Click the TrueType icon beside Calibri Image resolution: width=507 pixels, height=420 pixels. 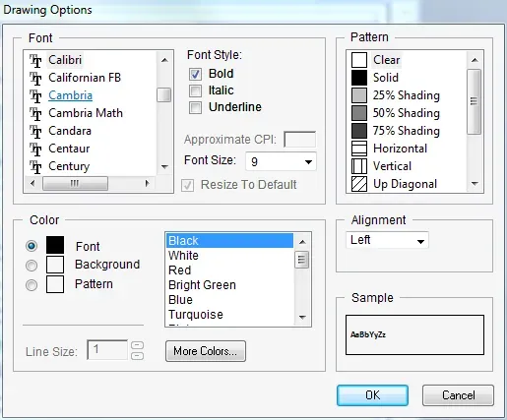(x=35, y=61)
